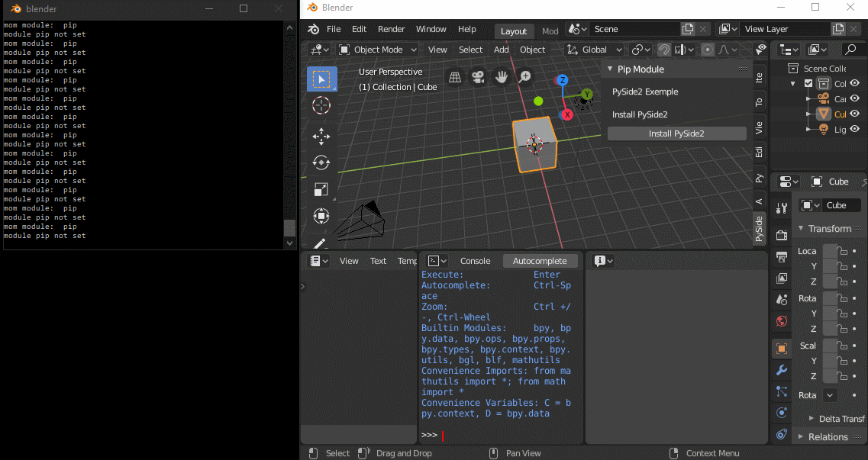Open the View Layer properties tab
Image resolution: width=868 pixels, height=460 pixels.
pos(782,278)
